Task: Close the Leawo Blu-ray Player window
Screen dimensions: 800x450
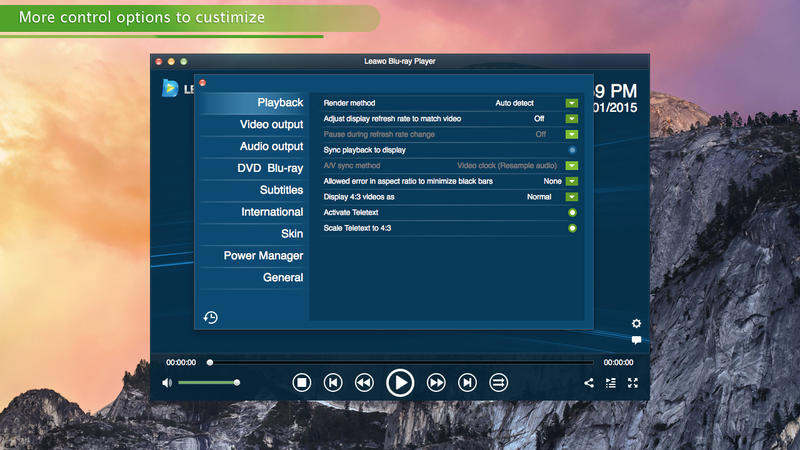Action: click(x=159, y=62)
